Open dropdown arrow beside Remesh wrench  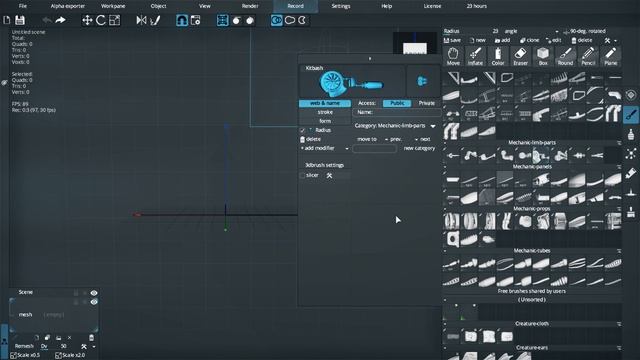94,347
